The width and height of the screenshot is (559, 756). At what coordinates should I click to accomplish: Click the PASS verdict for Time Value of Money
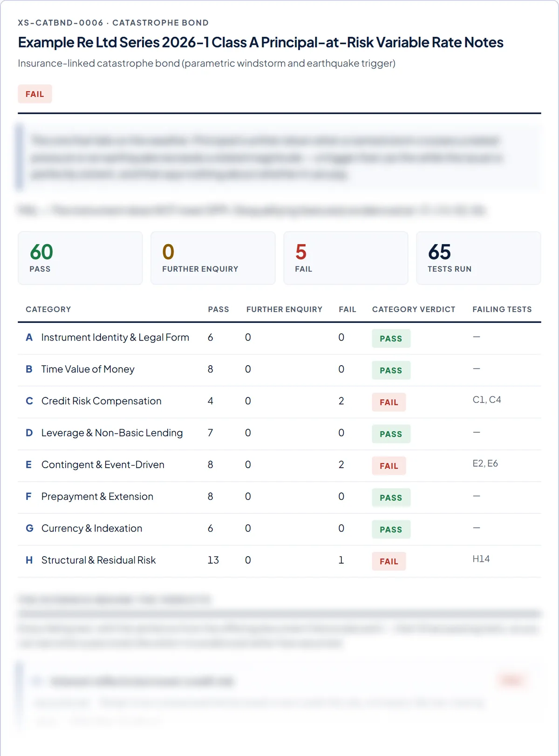pos(391,370)
